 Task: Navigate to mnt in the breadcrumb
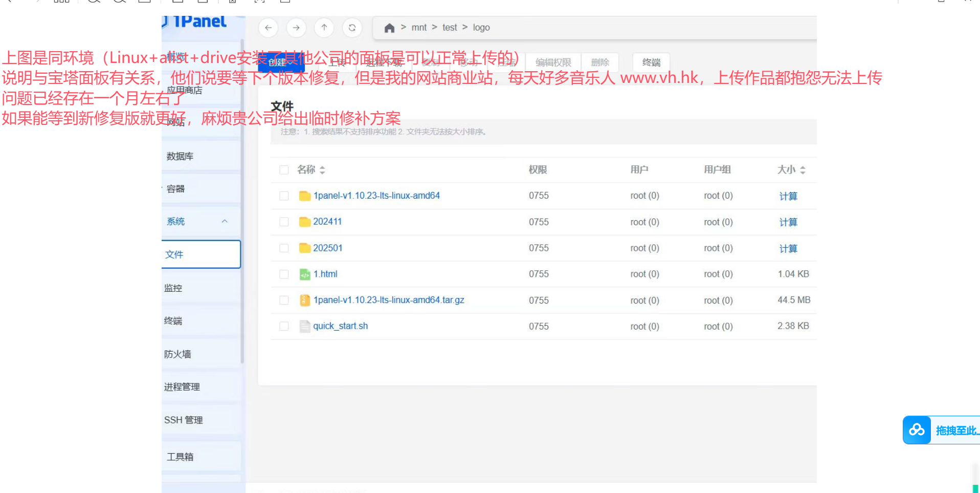tap(419, 28)
